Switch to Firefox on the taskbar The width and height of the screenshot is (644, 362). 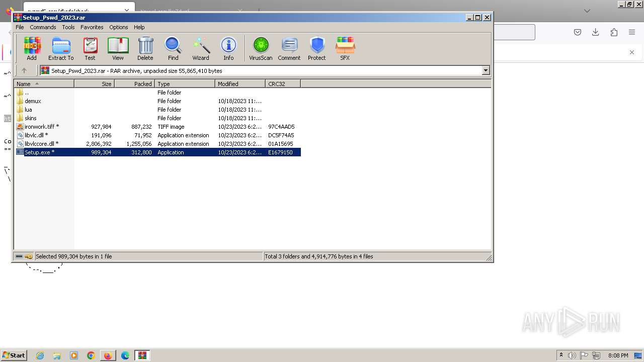[x=108, y=355]
